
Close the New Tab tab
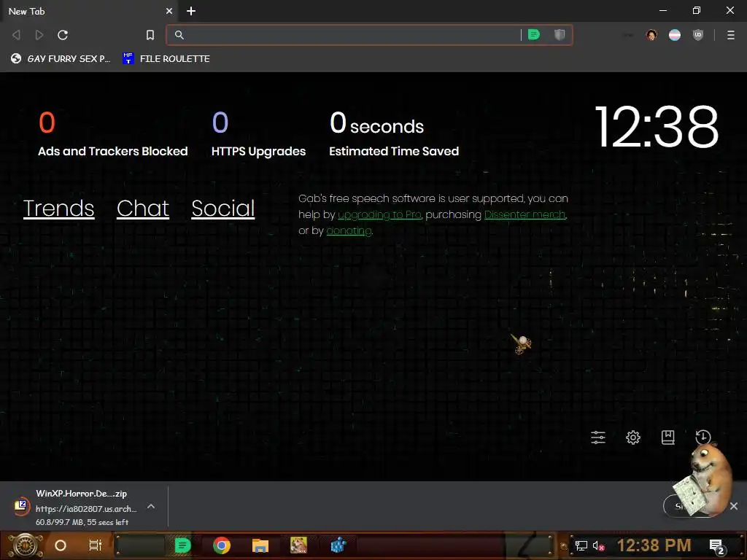(x=169, y=11)
